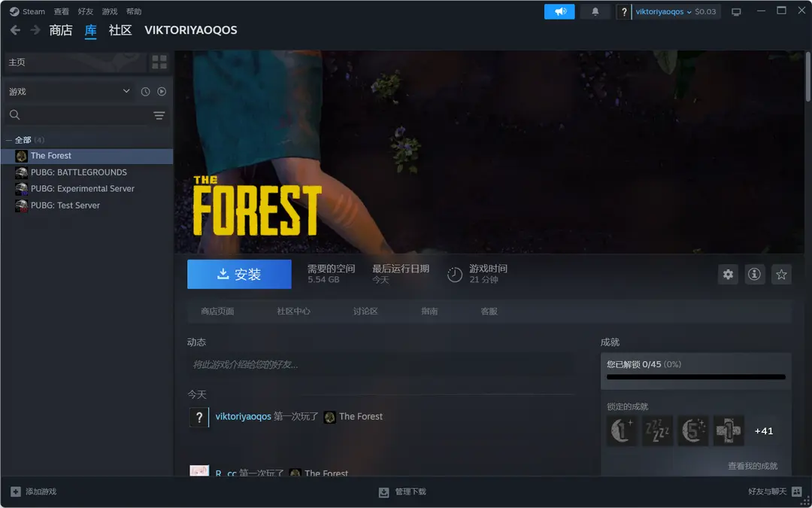Click viktoriyaoqos name in activity feed

244,417
